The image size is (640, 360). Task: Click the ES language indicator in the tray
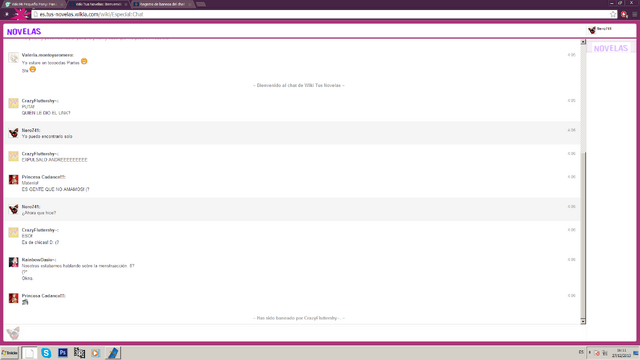[x=581, y=352]
